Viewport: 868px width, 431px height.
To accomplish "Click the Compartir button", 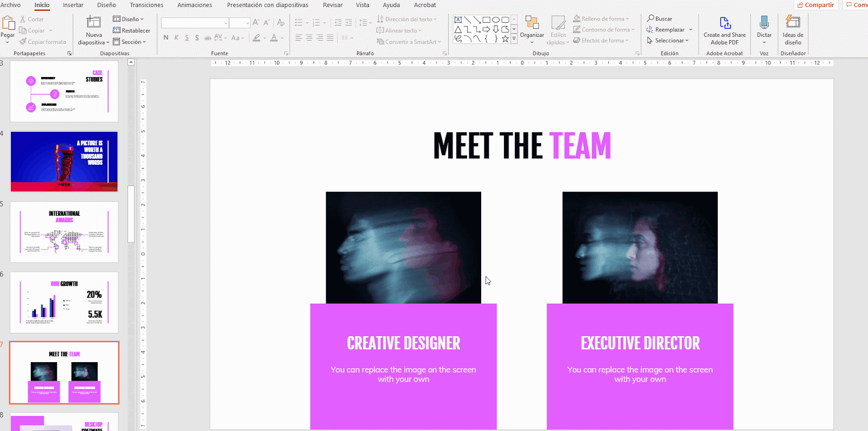I will click(x=816, y=5).
